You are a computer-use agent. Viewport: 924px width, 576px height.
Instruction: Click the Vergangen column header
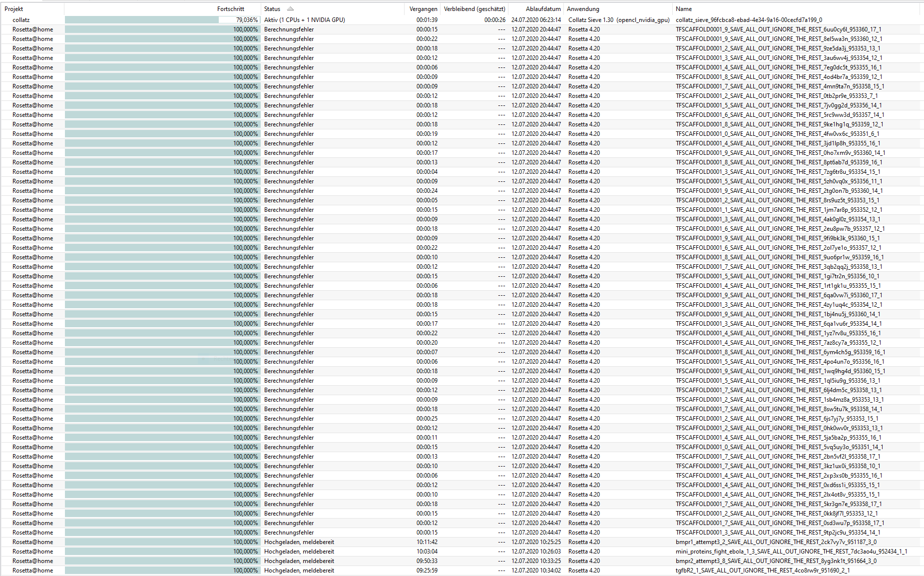pos(423,9)
